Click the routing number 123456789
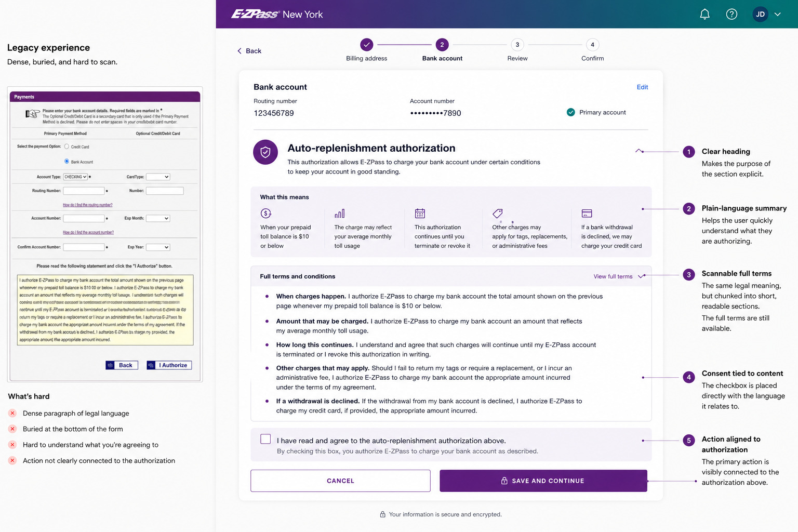 (274, 113)
